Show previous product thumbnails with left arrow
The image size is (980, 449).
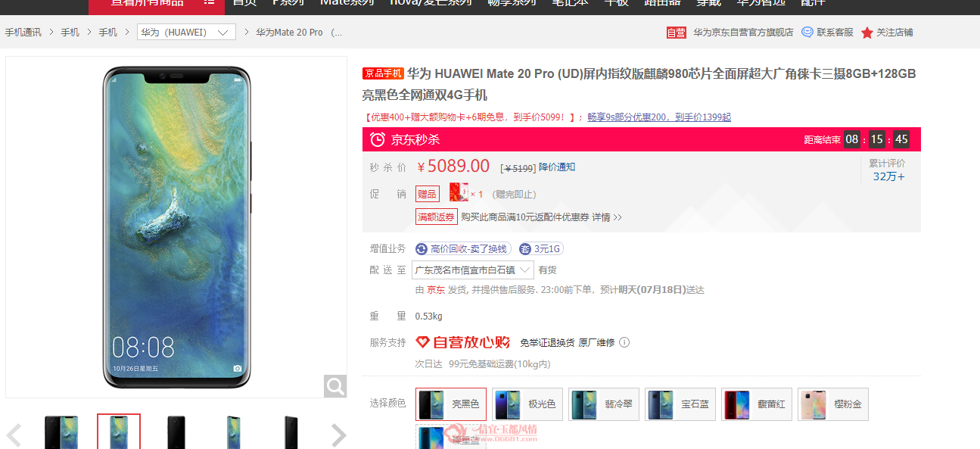14,435
